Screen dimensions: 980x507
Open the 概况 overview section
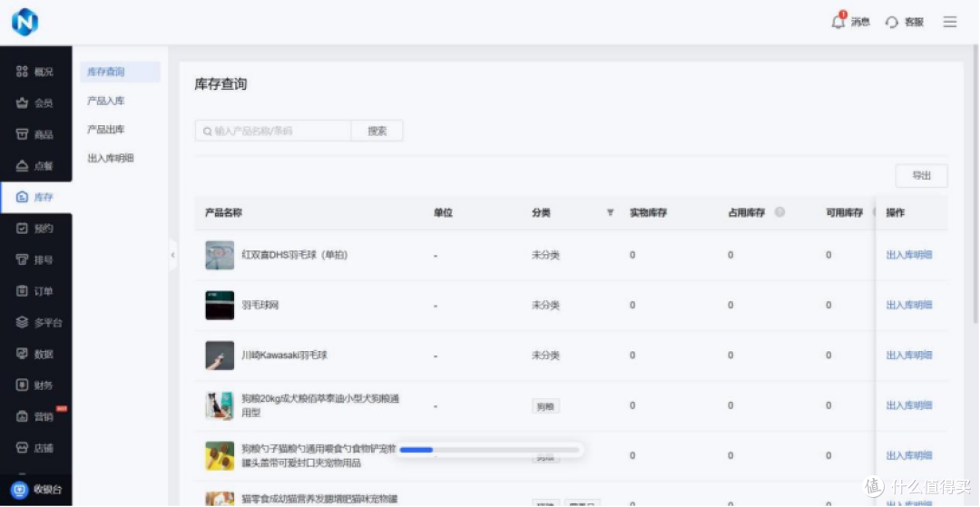point(35,72)
